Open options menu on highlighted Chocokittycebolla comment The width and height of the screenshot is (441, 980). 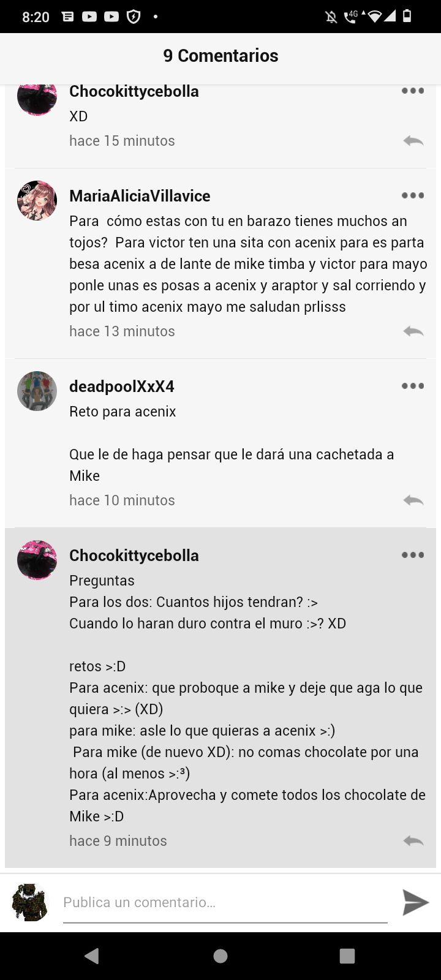click(x=413, y=555)
